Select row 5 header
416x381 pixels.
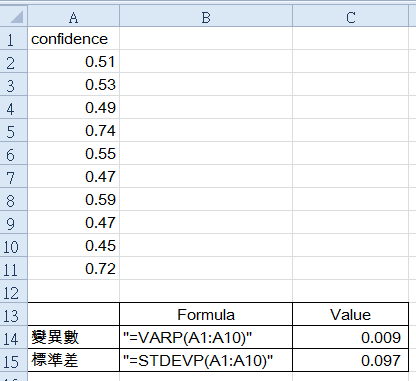point(13,130)
